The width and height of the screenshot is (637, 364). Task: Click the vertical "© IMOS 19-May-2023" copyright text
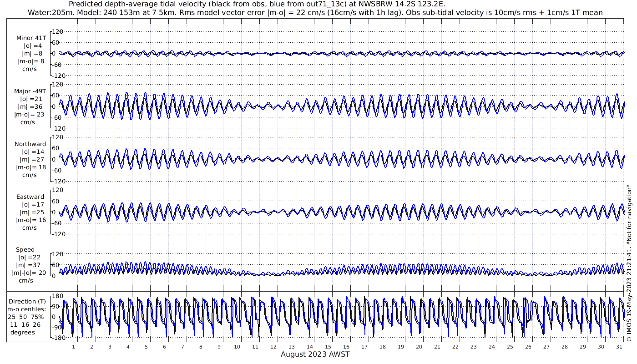(629, 263)
